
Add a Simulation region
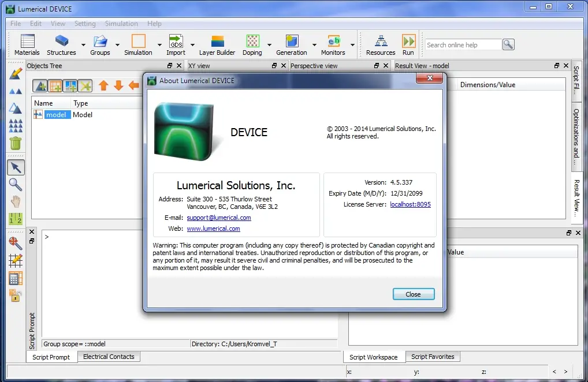pos(139,45)
